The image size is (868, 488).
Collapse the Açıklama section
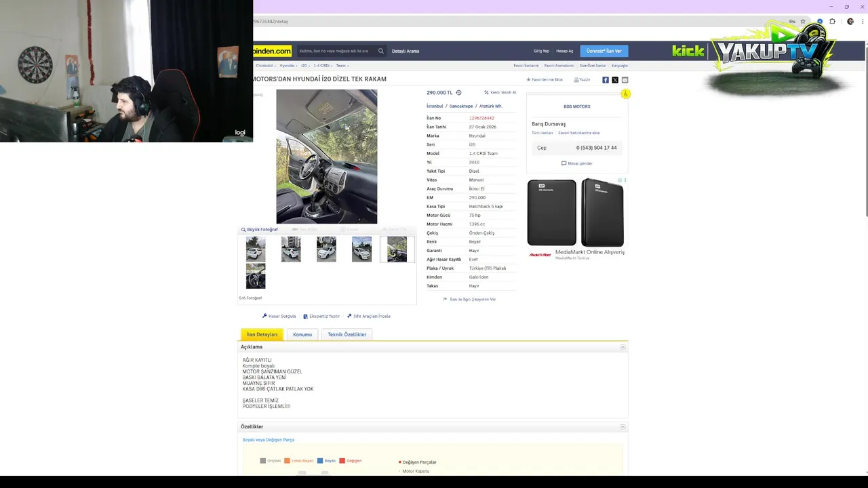click(x=623, y=347)
